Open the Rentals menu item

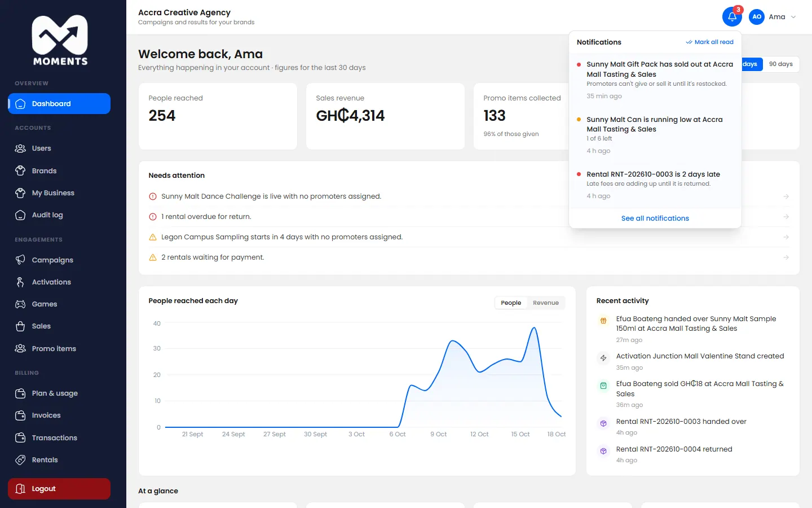59,460
